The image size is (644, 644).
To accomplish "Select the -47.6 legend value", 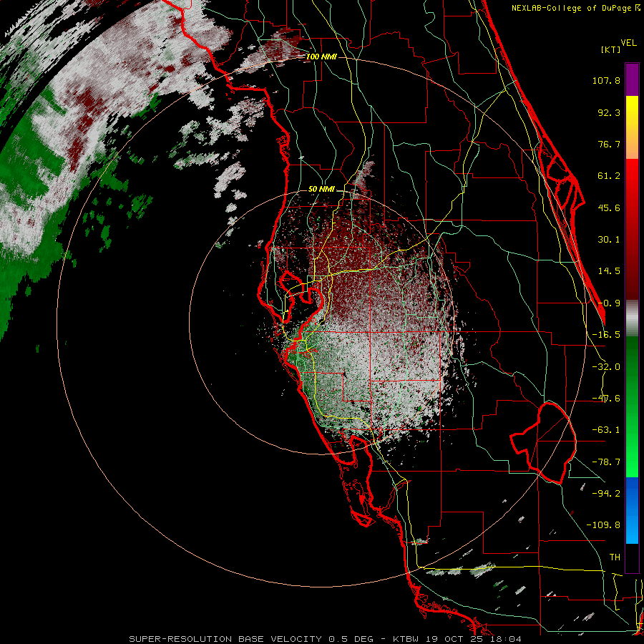I will click(606, 399).
